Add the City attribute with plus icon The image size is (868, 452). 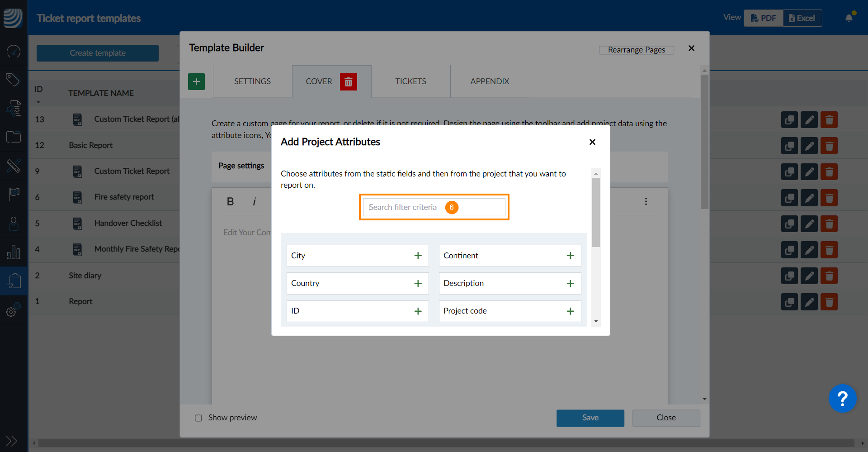(418, 256)
